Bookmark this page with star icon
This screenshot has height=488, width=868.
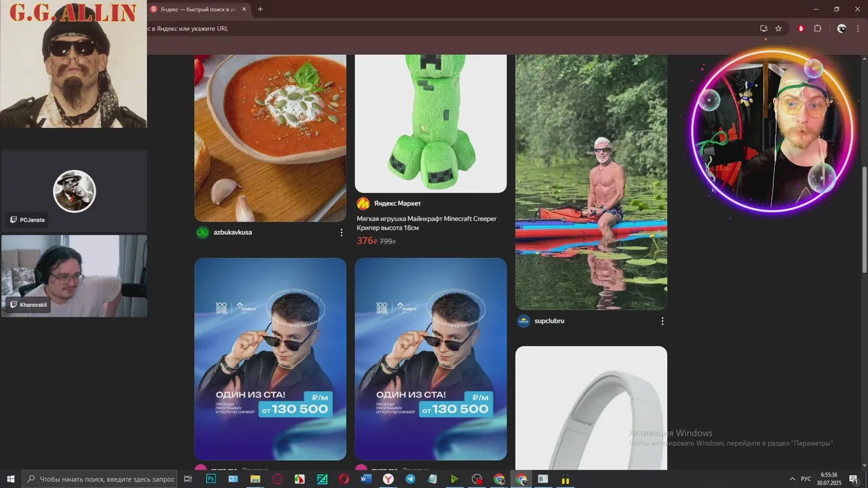(x=778, y=28)
